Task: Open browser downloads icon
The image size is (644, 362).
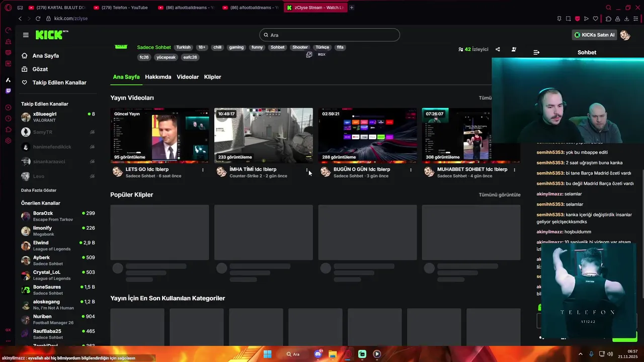Action: [626, 19]
